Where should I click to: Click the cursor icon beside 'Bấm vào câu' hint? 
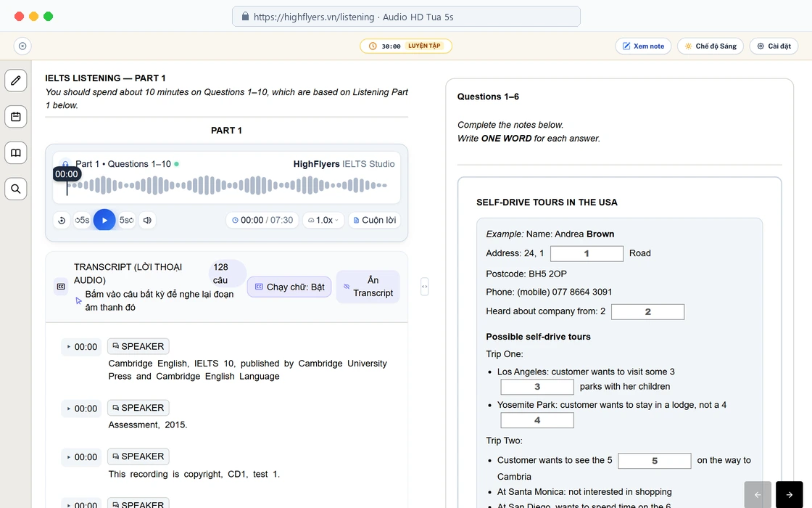tap(79, 300)
